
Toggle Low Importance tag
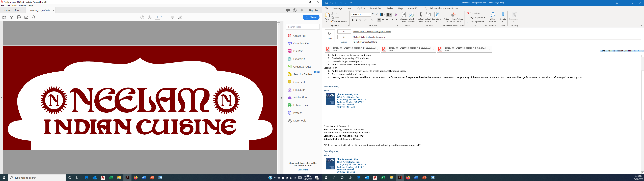pyautogui.click(x=475, y=21)
